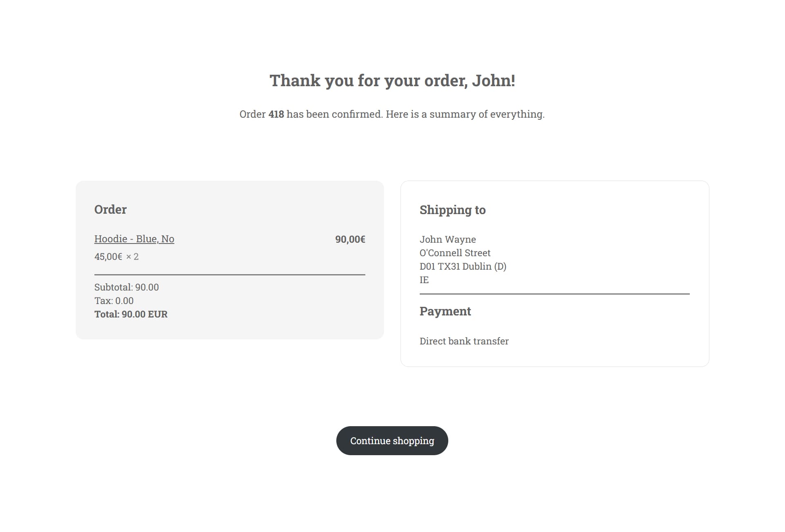Click the Direct bank transfer text
Screen dimensions: 785x532
point(464,341)
